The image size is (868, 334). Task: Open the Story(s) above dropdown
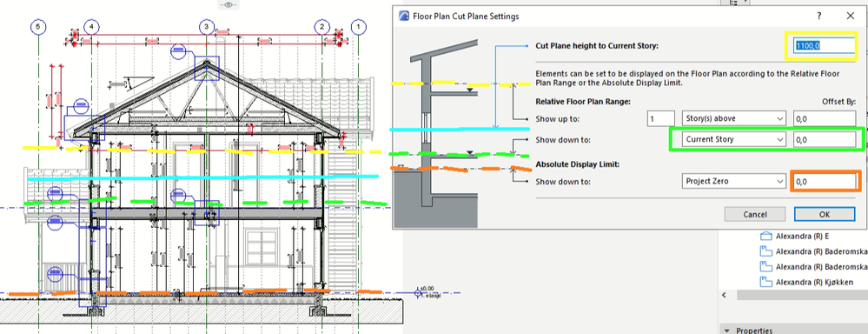734,118
